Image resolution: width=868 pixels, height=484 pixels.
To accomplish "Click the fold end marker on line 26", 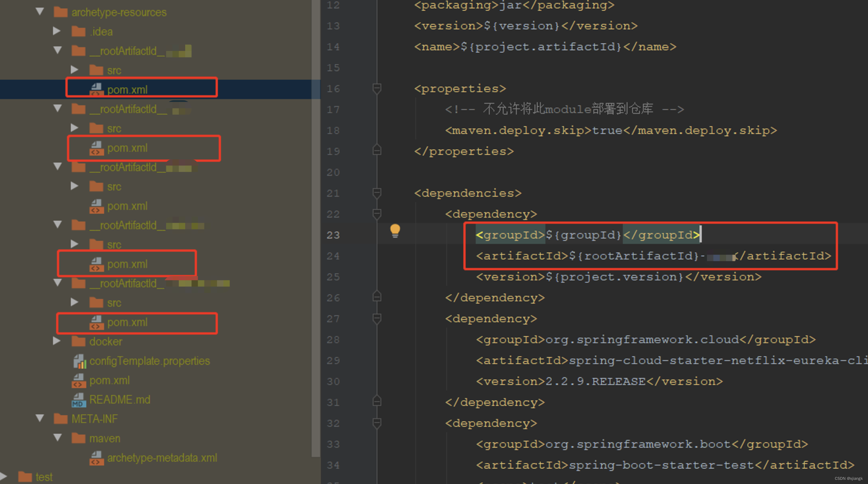I will click(377, 296).
